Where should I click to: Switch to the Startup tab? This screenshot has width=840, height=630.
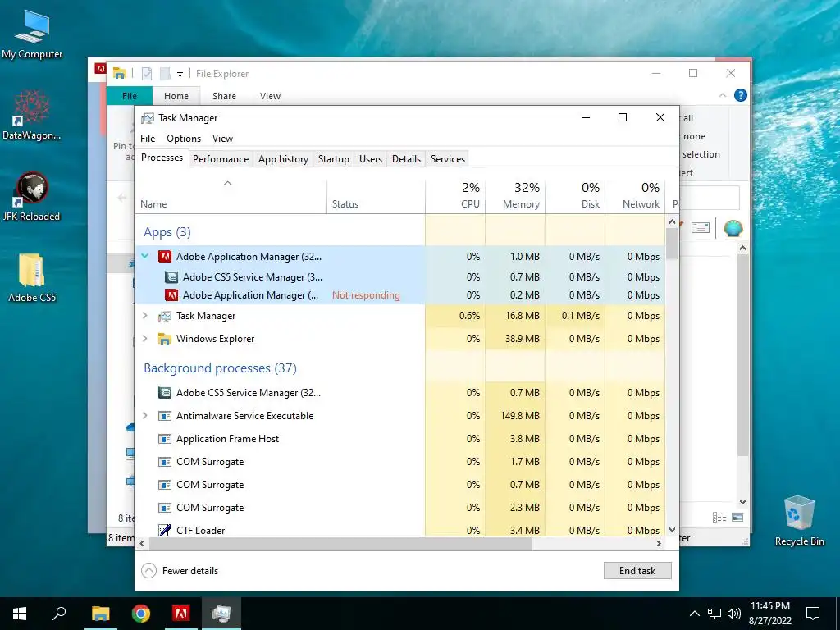pos(333,159)
